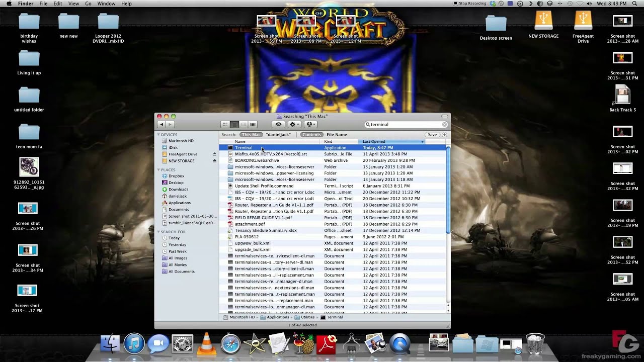Select attachment.pdf in results
644x362 pixels.
click(x=333, y=224)
